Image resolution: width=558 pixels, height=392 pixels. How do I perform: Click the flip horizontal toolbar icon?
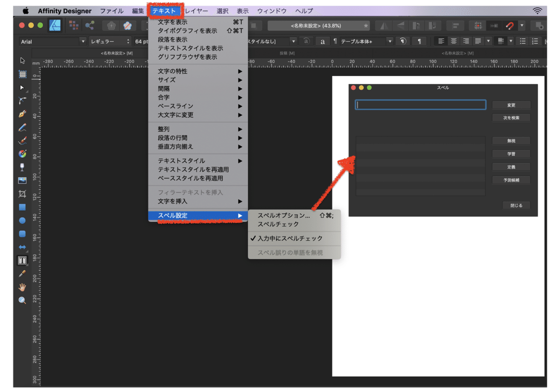coord(384,26)
